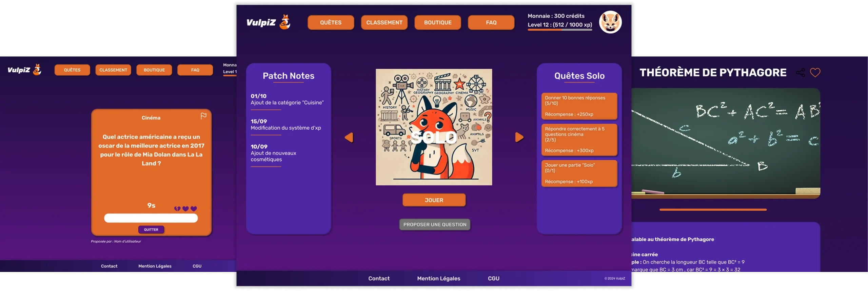
Task: Go to next game mode with right arrow
Action: (x=519, y=137)
